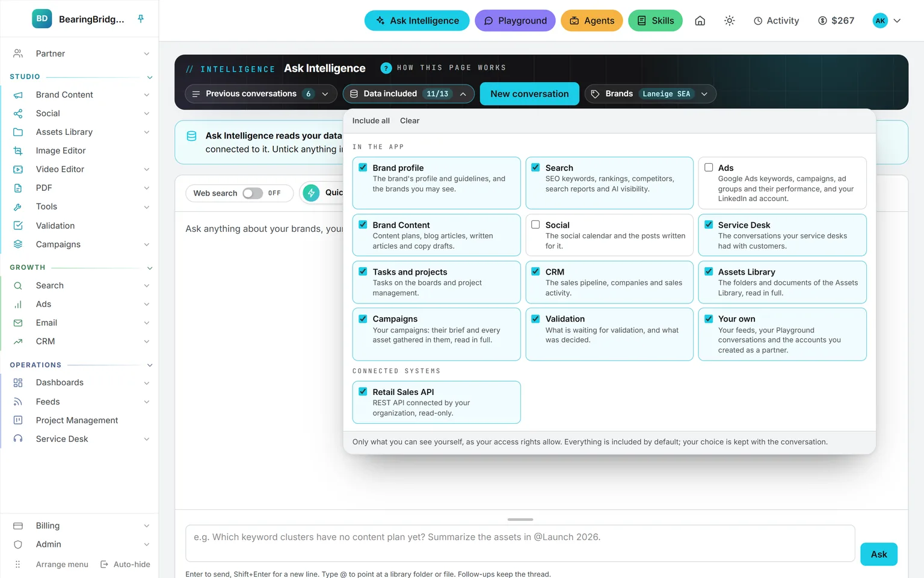Uncheck the Retail Sales API checkbox
Image resolution: width=924 pixels, height=578 pixels.
pos(363,391)
